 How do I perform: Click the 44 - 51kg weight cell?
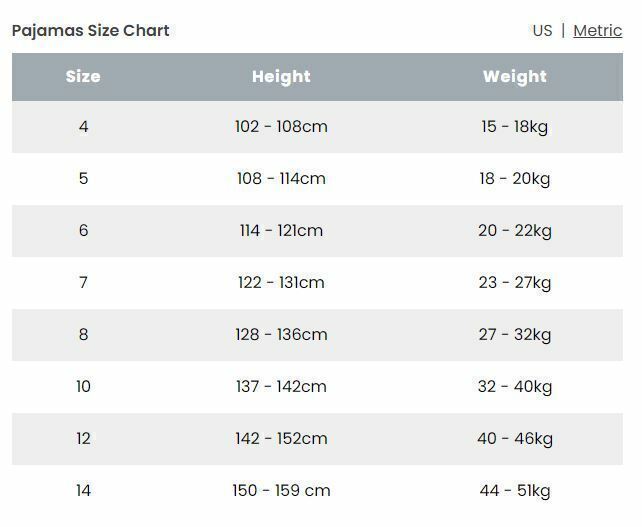coord(515,491)
